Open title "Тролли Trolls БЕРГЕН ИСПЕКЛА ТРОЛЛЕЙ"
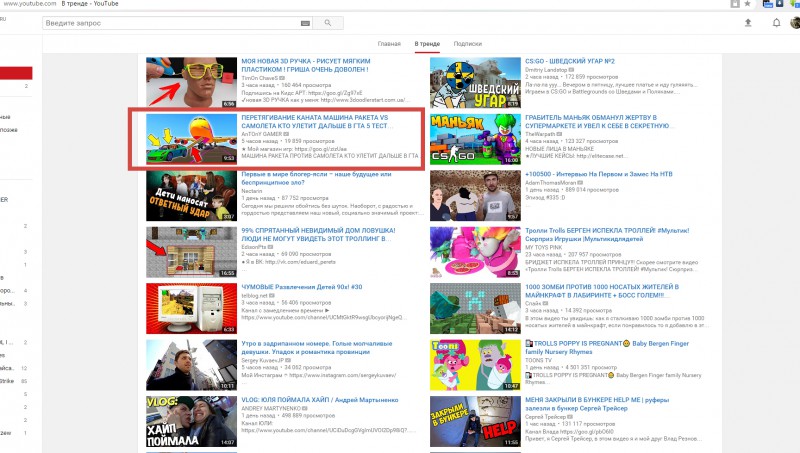800x453 pixels. tap(607, 234)
